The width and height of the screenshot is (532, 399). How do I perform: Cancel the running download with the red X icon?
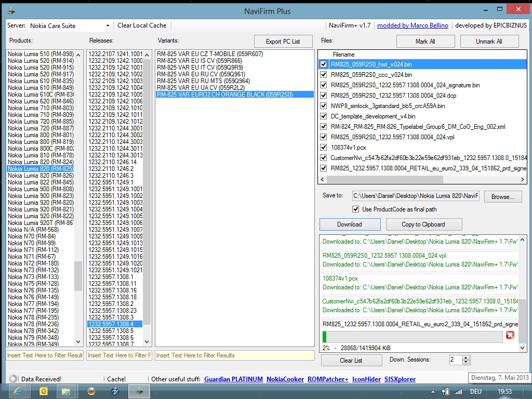tap(510, 335)
